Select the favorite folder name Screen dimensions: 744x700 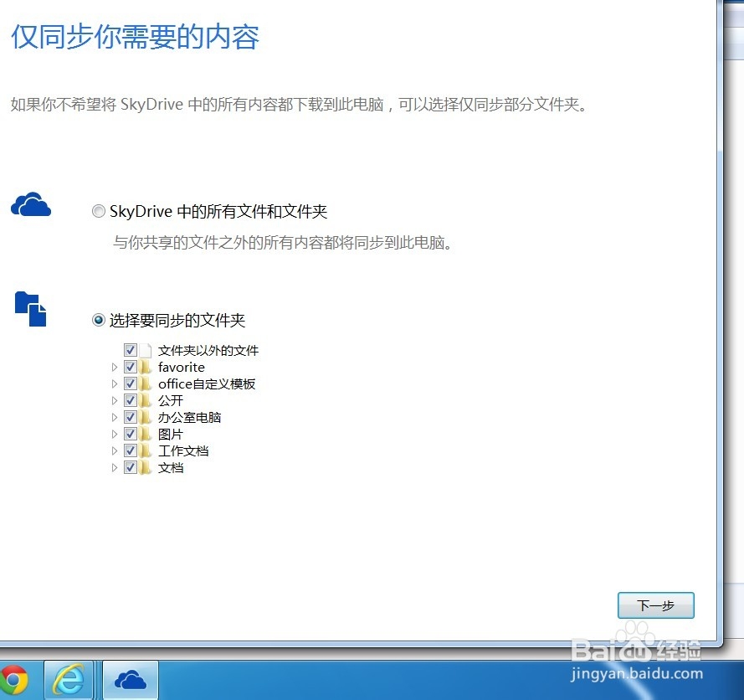pyautogui.click(x=182, y=367)
